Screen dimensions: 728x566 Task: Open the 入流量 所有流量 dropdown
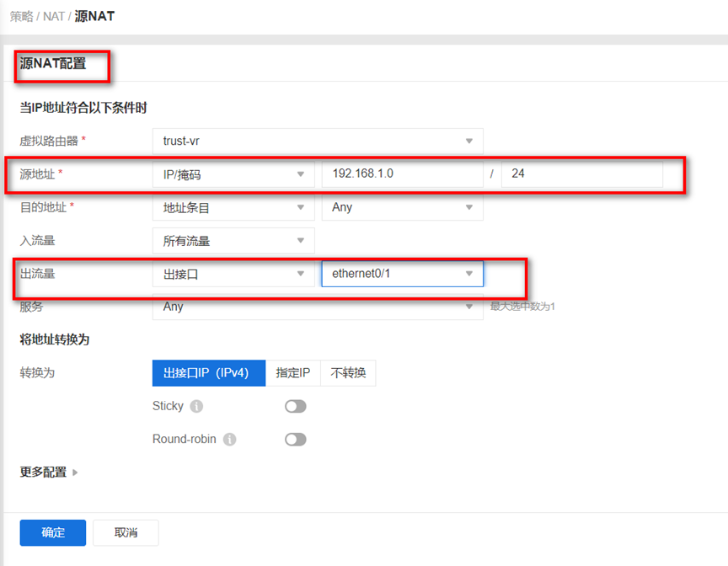233,241
